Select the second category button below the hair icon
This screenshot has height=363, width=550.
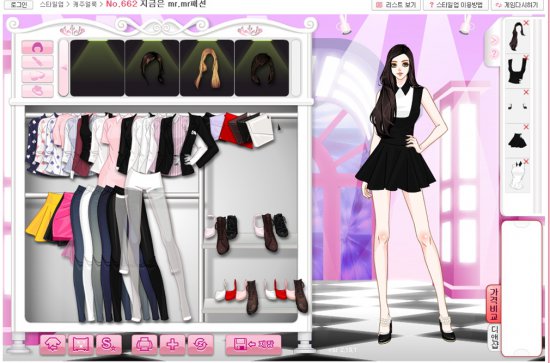coord(38,62)
